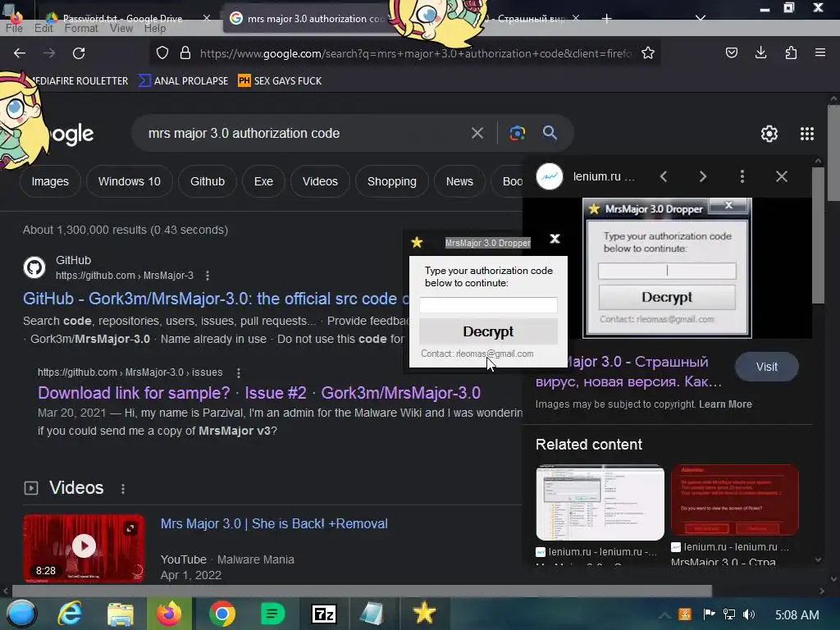The height and width of the screenshot is (630, 840).
Task: Open the three-dot menu next to Videos heading
Action: 123,489
